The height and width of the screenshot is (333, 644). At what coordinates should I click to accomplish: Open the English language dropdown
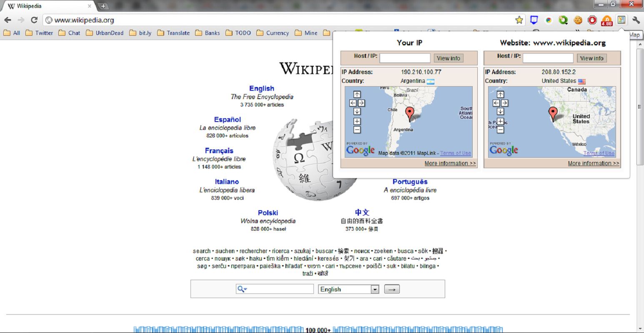[x=348, y=289]
